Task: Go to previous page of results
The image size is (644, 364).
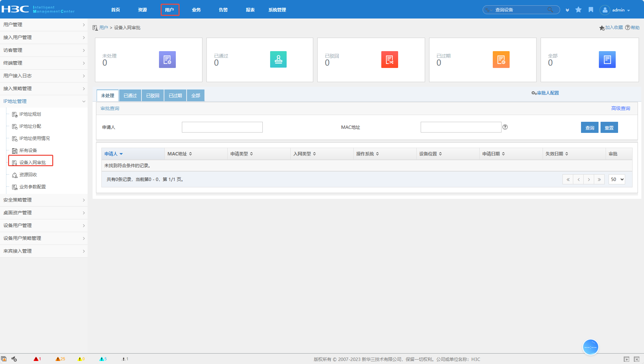Action: 578,179
